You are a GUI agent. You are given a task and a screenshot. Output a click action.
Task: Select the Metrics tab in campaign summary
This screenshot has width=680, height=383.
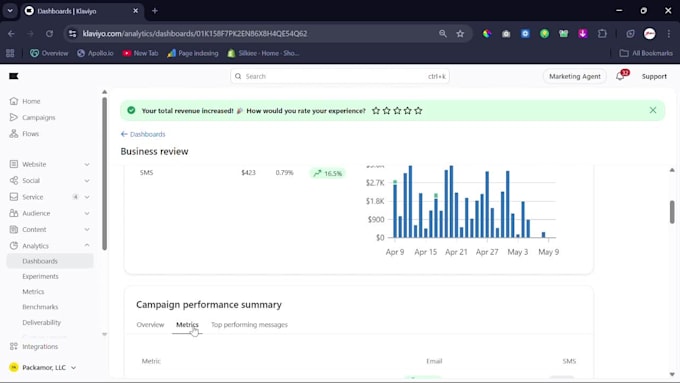click(187, 324)
